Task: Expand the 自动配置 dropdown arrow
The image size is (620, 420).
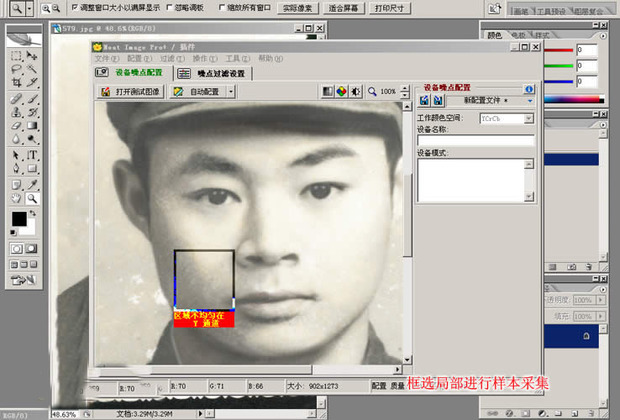Action: pyautogui.click(x=231, y=91)
